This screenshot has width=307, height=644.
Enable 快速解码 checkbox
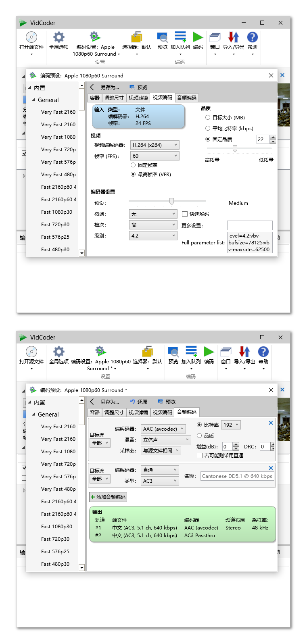[x=185, y=214]
